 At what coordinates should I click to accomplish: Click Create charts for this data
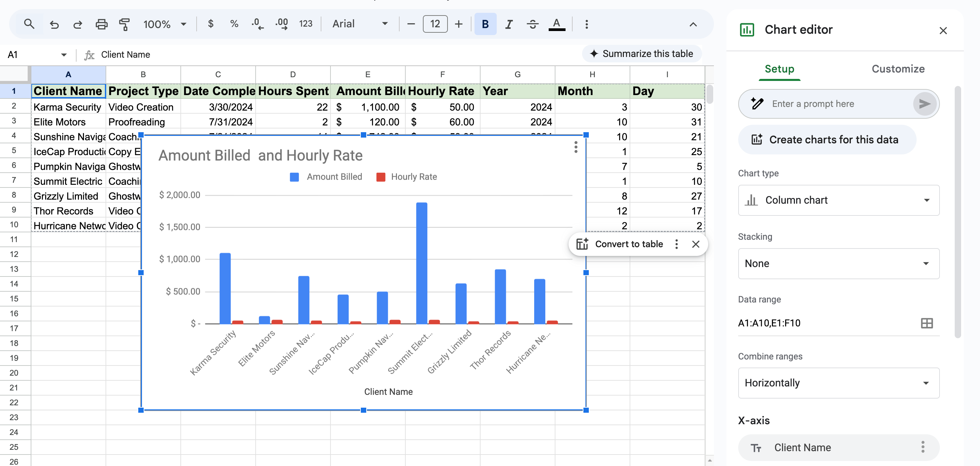point(826,140)
